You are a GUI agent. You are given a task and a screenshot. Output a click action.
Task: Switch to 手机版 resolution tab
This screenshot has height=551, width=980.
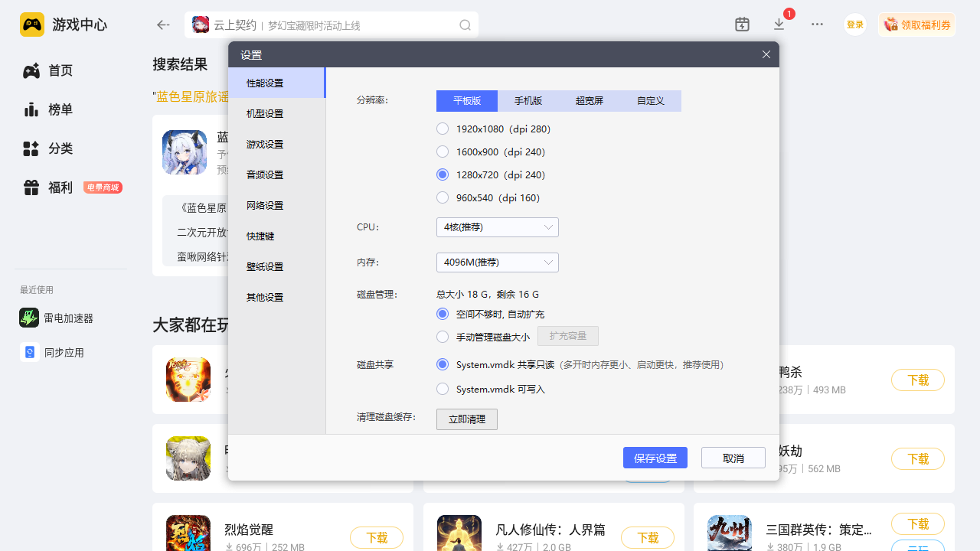tap(528, 101)
